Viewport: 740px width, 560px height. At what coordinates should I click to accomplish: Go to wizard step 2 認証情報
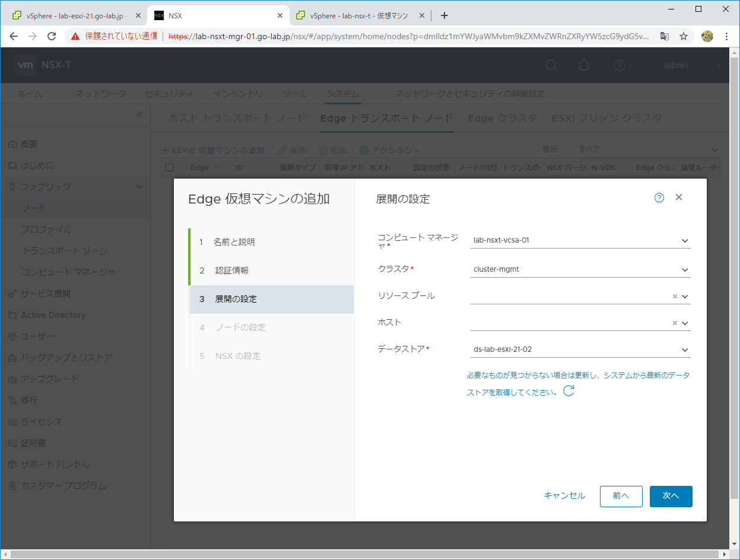click(271, 271)
